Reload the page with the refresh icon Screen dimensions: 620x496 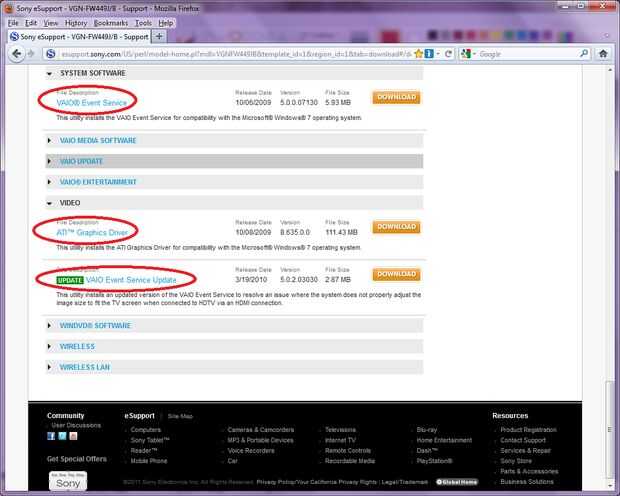tap(448, 54)
